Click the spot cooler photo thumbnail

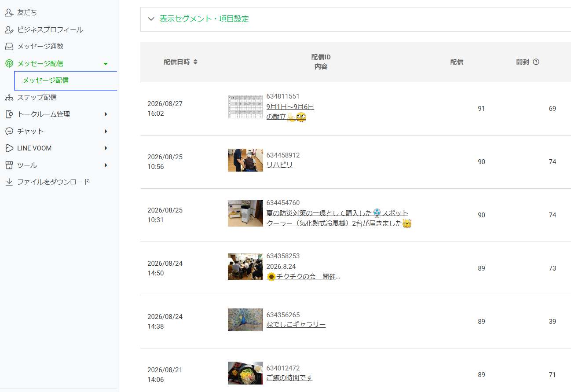pos(245,213)
